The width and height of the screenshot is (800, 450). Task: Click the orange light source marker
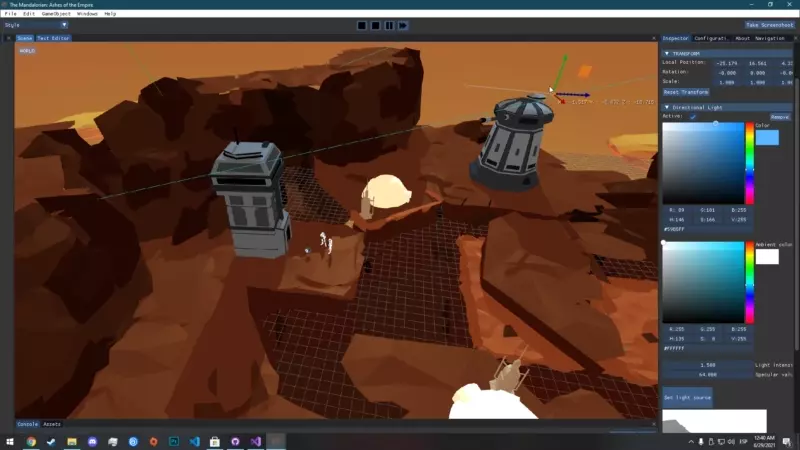[x=585, y=71]
